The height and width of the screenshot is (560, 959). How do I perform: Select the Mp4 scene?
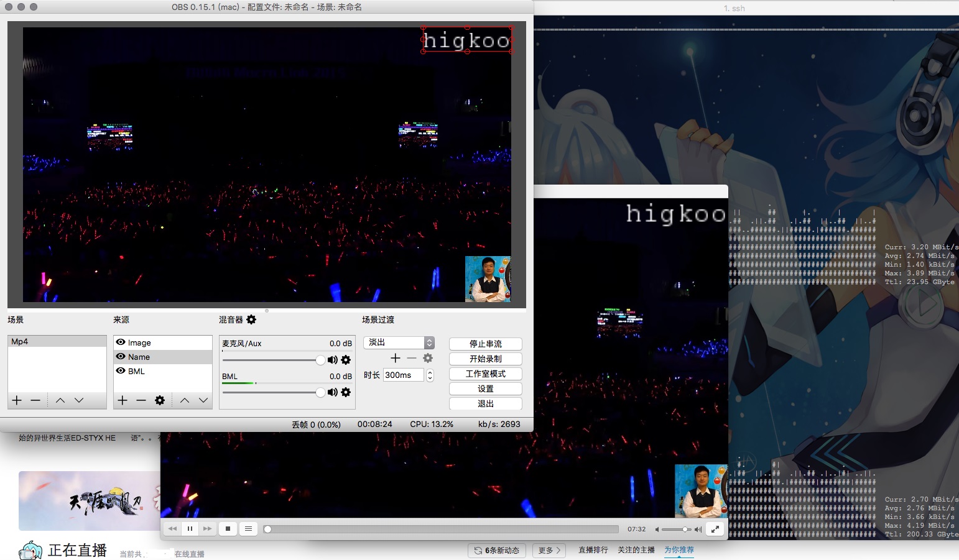pyautogui.click(x=57, y=341)
